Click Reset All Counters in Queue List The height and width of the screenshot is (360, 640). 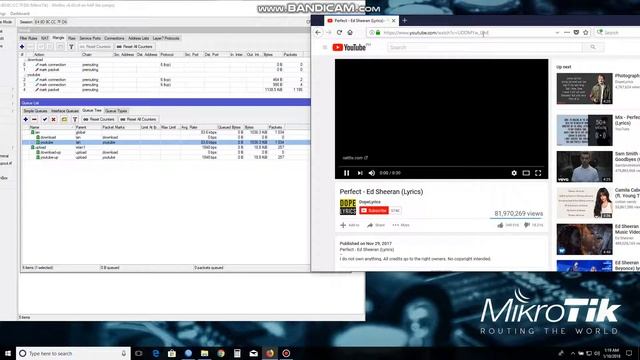click(x=138, y=119)
